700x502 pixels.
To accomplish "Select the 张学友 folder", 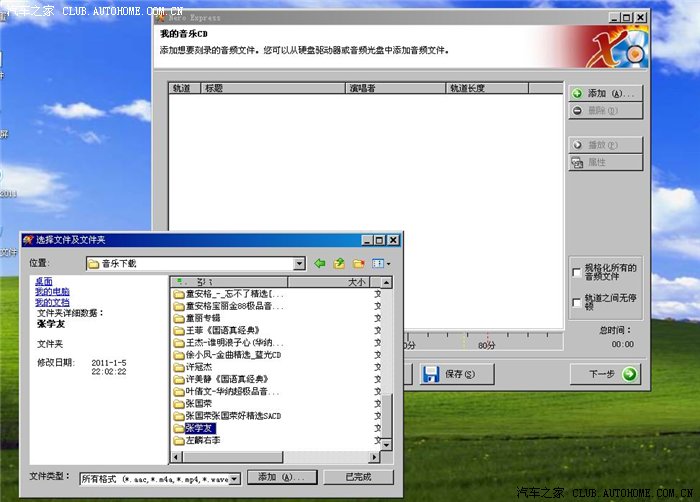I will point(200,427).
